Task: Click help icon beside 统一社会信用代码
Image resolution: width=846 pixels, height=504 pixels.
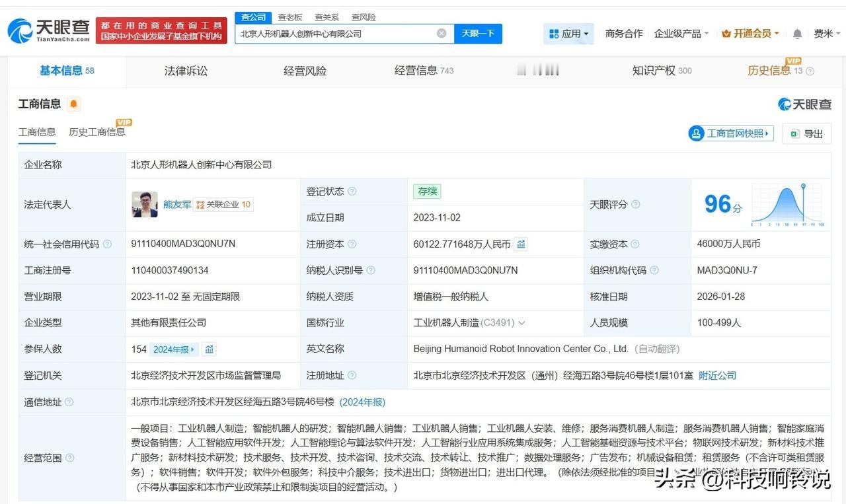Action: point(107,244)
